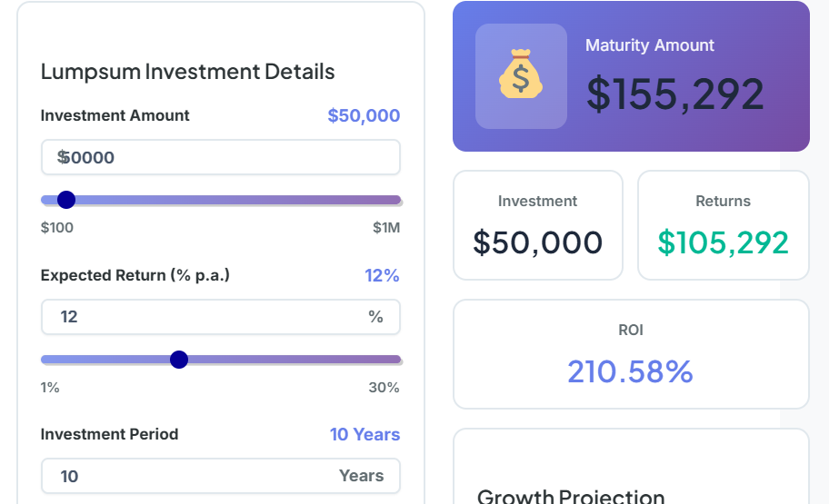This screenshot has width=829, height=504.
Task: Click the Investment Amount slider handle
Action: click(x=65, y=200)
